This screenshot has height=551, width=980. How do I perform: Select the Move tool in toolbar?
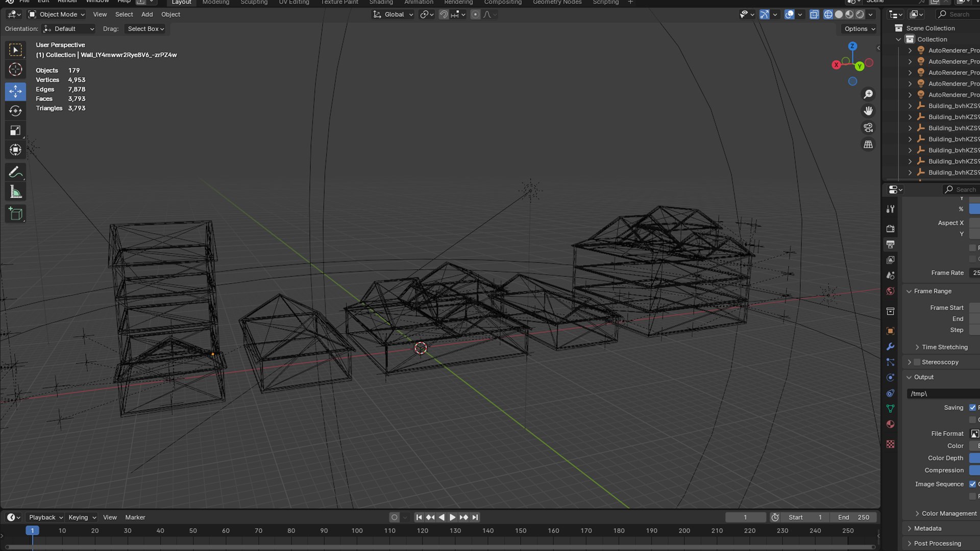click(15, 91)
